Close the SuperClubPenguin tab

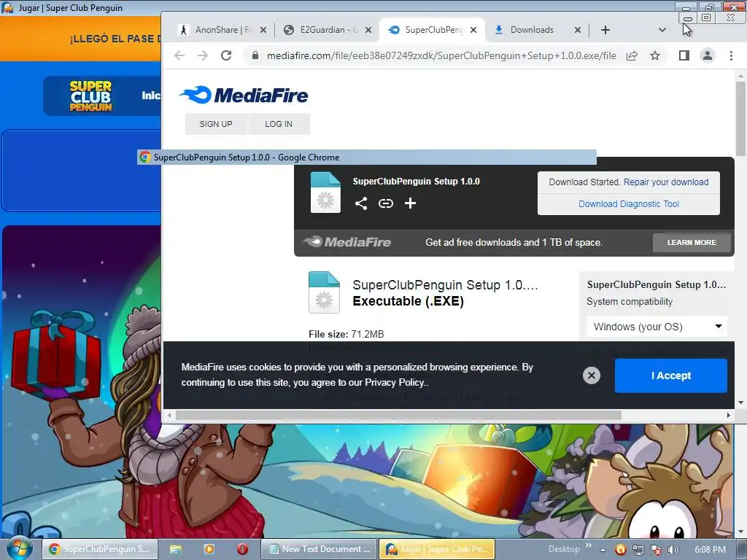pyautogui.click(x=473, y=30)
